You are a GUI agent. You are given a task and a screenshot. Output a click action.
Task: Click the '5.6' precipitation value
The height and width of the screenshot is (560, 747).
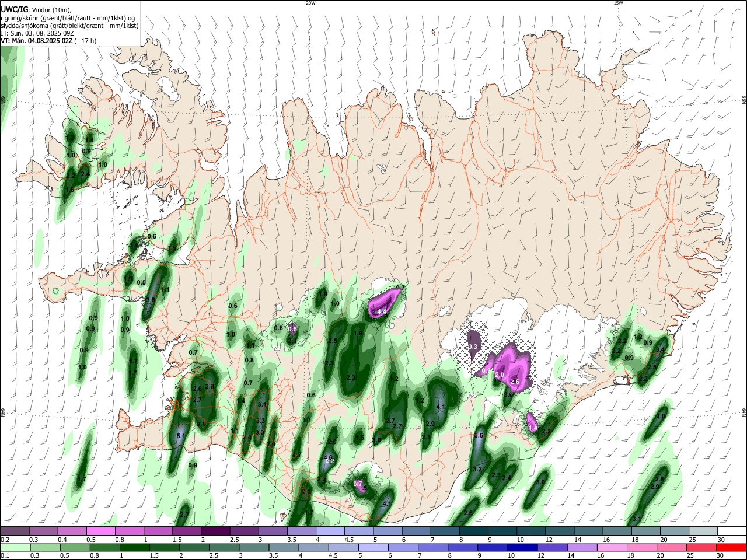479,435
